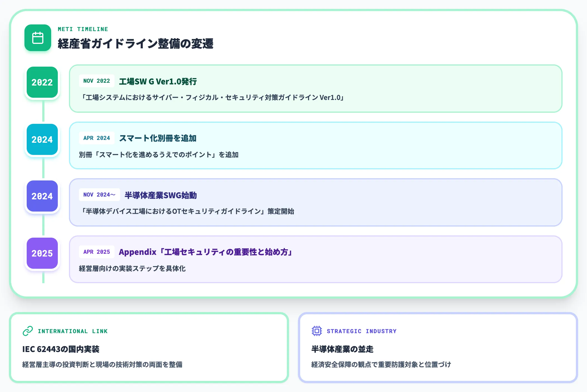Click the heading 半導体産業の並走
This screenshot has width=587, height=392.
point(342,349)
